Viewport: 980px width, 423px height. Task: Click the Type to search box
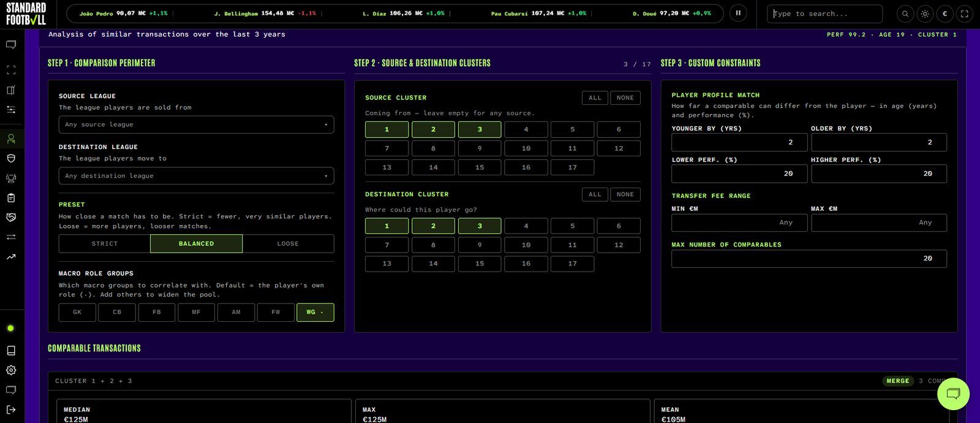click(824, 13)
